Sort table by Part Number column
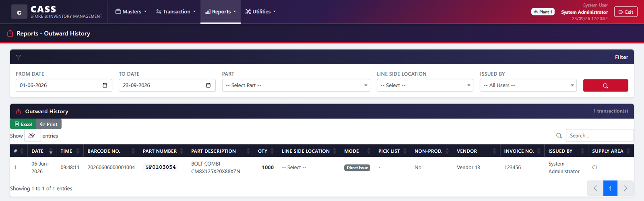This screenshot has width=644, height=201. pos(163,151)
